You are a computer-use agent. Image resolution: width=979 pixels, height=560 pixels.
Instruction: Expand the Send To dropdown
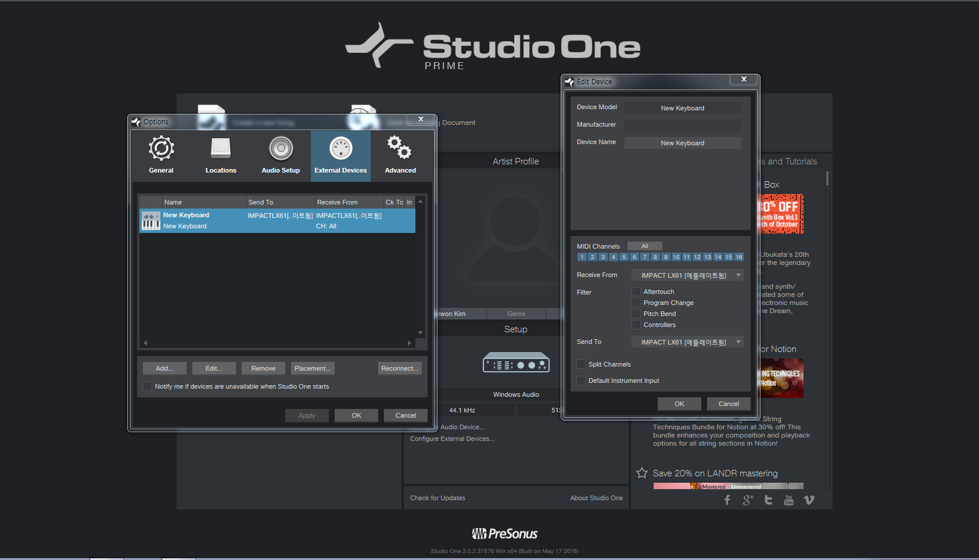(x=687, y=342)
